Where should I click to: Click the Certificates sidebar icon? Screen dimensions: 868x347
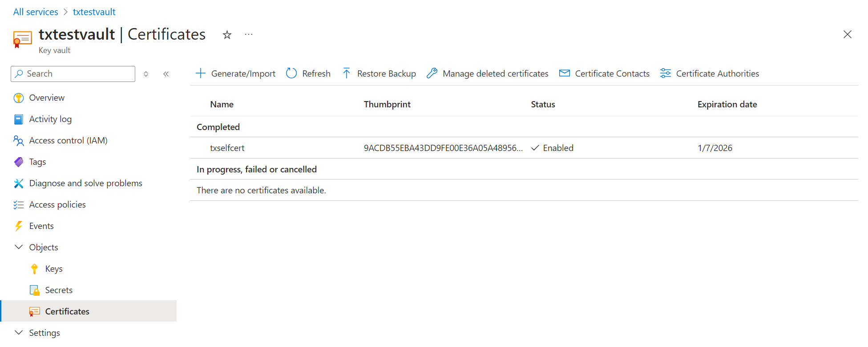click(x=35, y=312)
